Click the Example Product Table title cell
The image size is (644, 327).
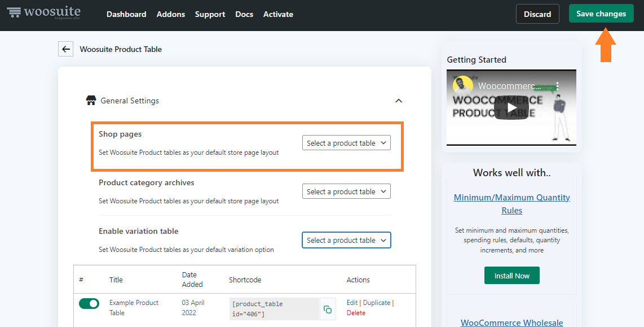point(134,308)
